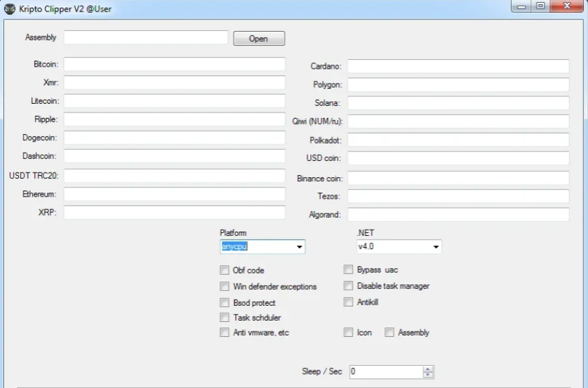The width and height of the screenshot is (588, 388).
Task: Tick the Obf code checkbox
Action: 225,270
